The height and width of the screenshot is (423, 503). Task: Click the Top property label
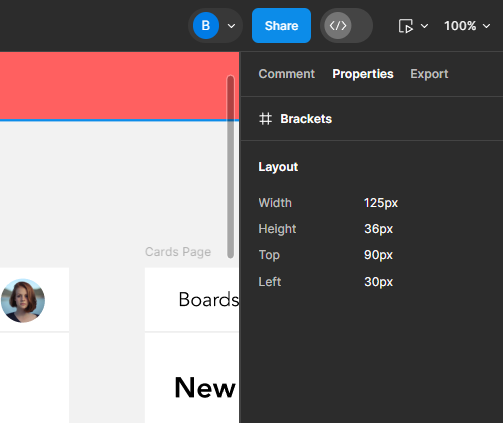[x=269, y=255]
